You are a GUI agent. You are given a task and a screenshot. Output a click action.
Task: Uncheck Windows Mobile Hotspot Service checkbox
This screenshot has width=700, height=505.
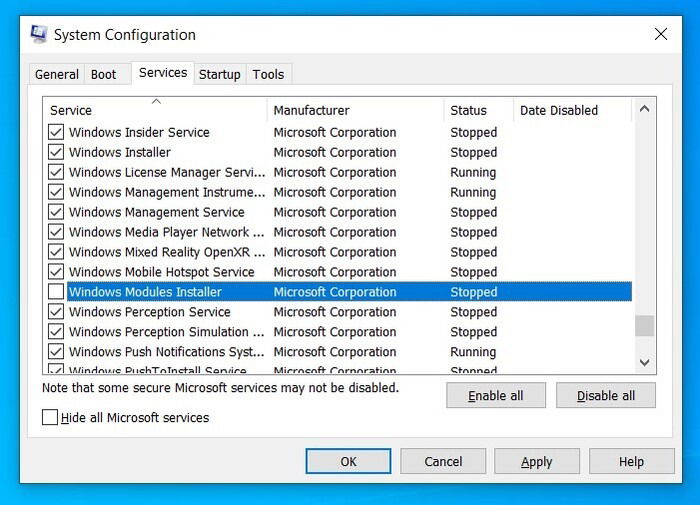coord(56,271)
